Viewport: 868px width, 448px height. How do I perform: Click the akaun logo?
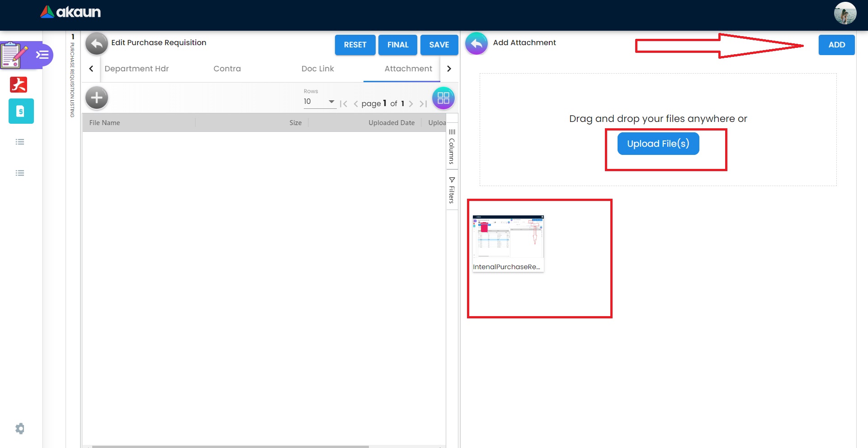tap(71, 12)
